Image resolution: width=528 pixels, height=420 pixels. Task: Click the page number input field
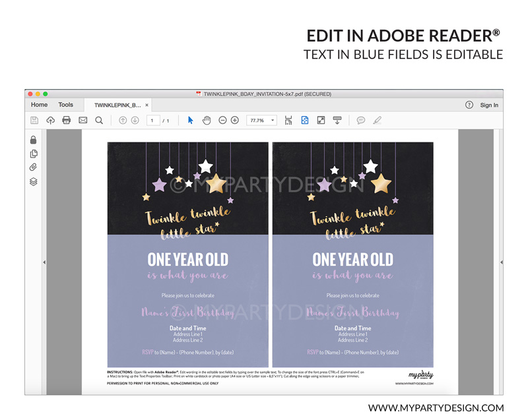click(x=153, y=121)
